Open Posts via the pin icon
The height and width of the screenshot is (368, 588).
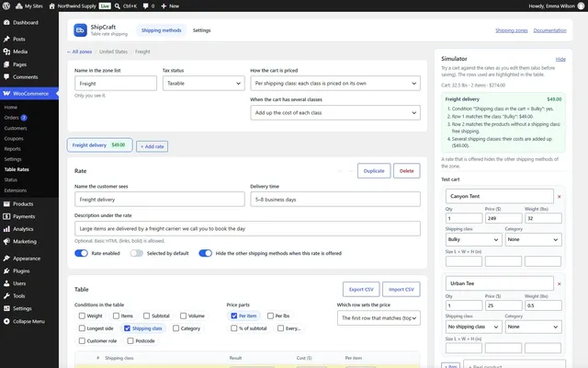pos(6,39)
